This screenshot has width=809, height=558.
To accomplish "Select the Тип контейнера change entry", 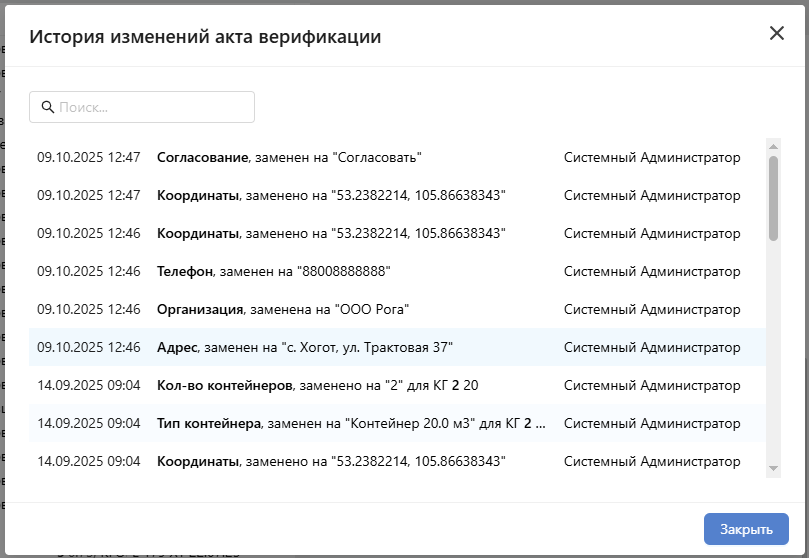I will pos(350,423).
